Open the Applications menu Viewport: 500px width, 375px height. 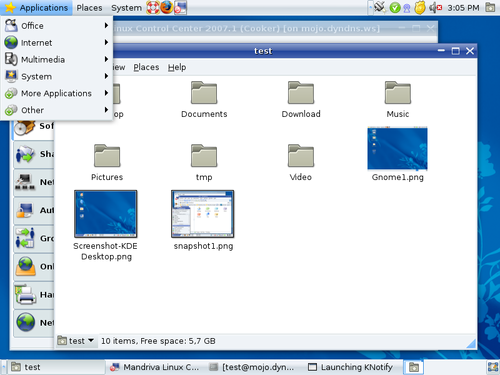pos(37,8)
